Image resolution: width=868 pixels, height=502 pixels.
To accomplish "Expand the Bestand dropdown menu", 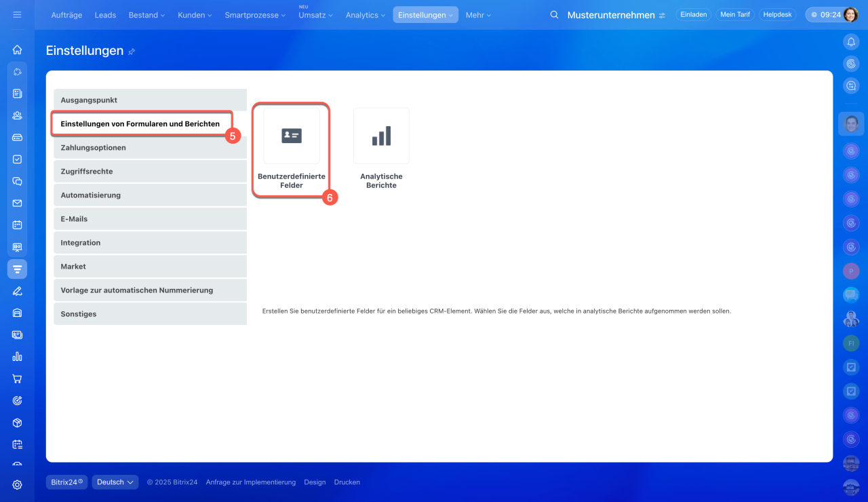I will [x=146, y=15].
